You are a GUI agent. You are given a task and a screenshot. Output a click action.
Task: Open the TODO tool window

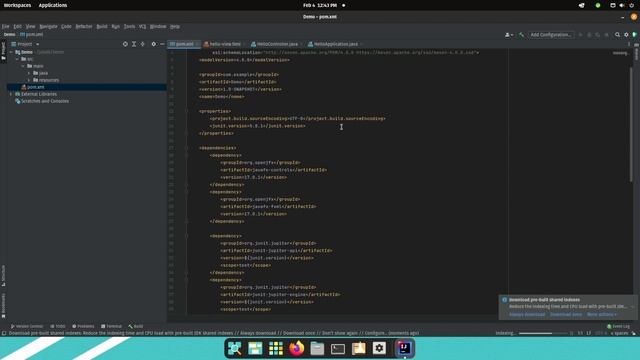pyautogui.click(x=58, y=327)
